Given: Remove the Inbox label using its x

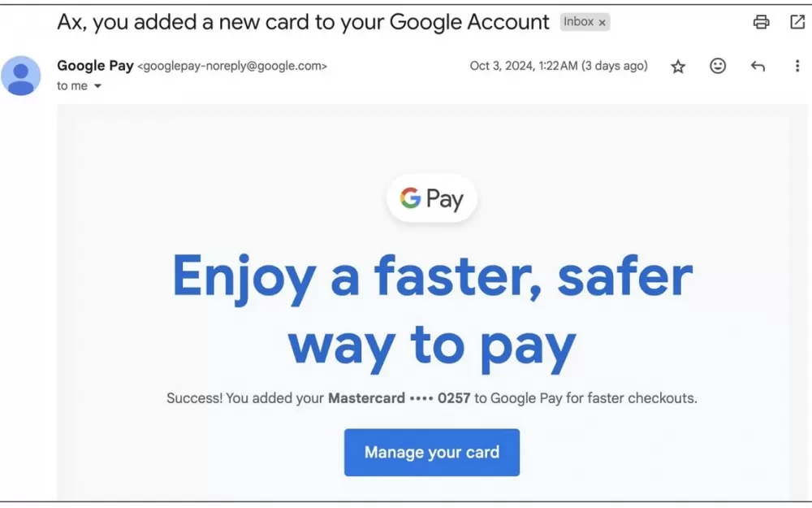Looking at the screenshot, I should [602, 23].
